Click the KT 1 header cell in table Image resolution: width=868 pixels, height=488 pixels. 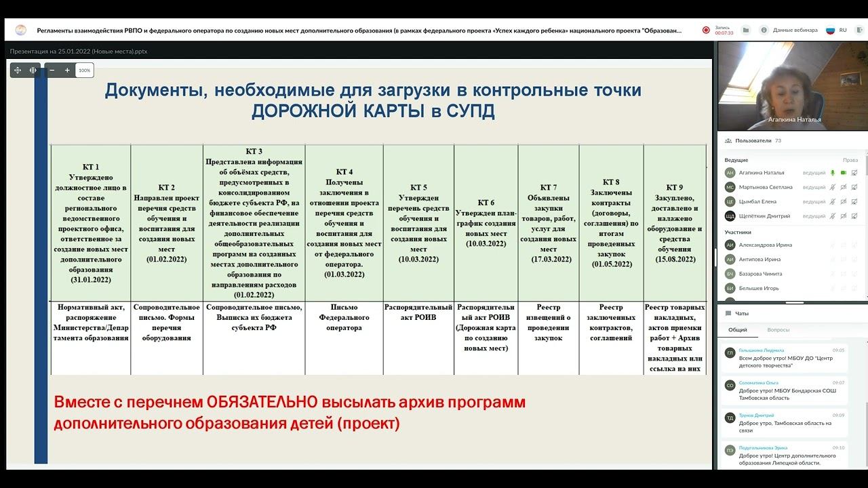coord(90,223)
